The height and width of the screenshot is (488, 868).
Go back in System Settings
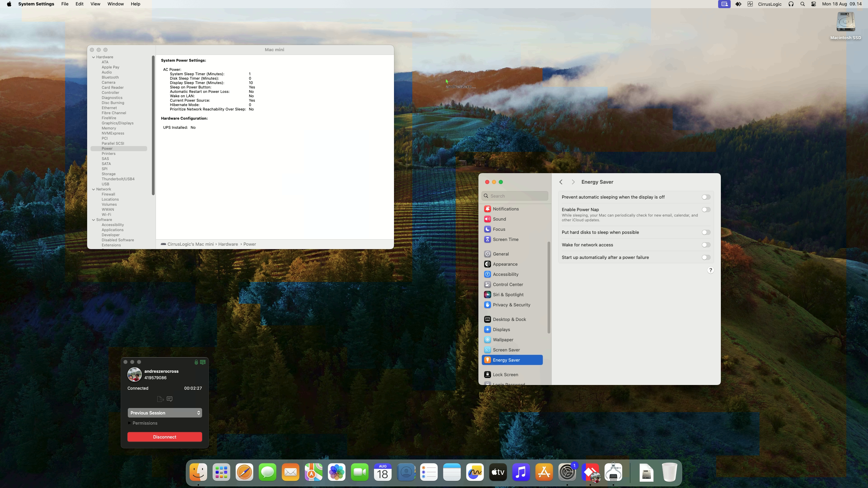(561, 182)
